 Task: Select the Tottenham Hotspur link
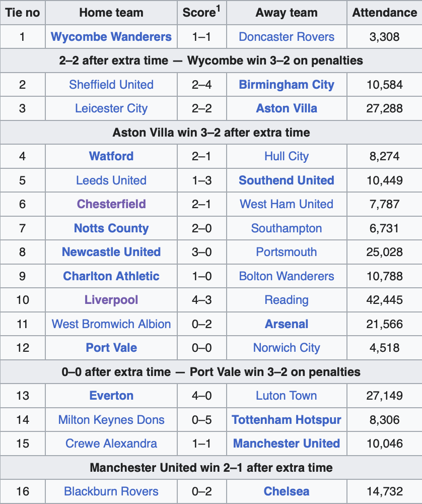click(287, 420)
